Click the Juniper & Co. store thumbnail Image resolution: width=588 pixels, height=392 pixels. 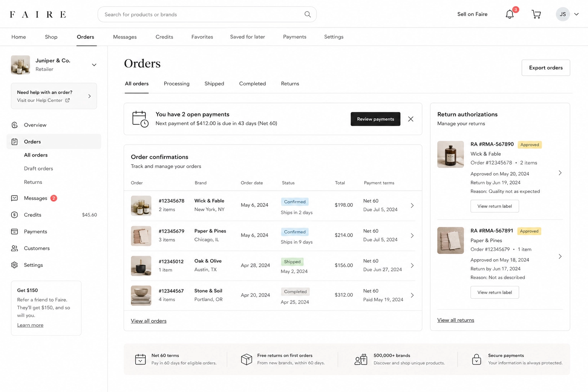(x=21, y=65)
